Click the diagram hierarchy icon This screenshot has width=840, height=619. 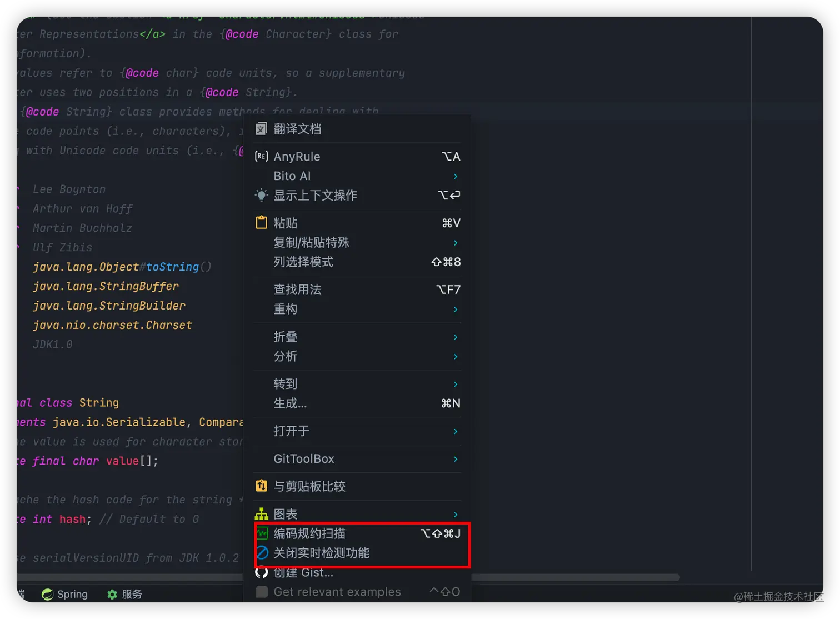click(x=261, y=514)
